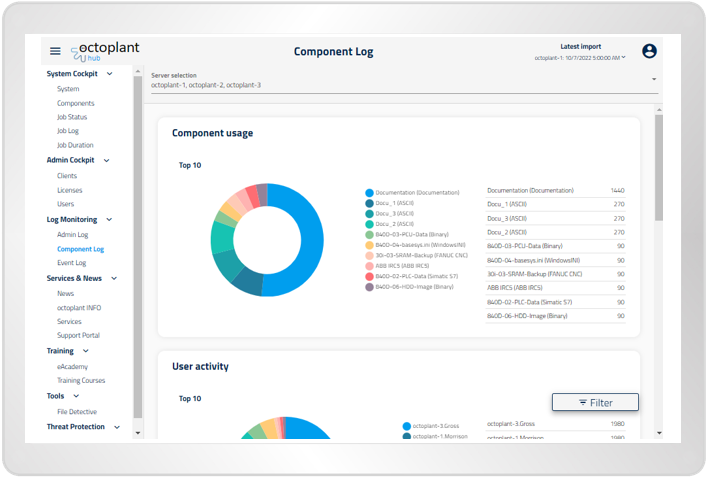Collapse the Log Monitoring section
This screenshot has height=477, width=707.
[109, 220]
